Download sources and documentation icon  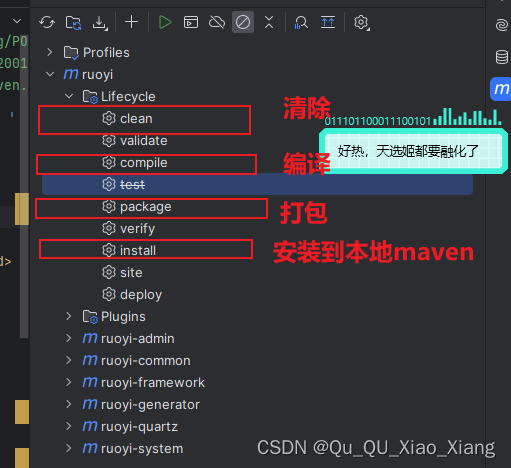(100, 23)
